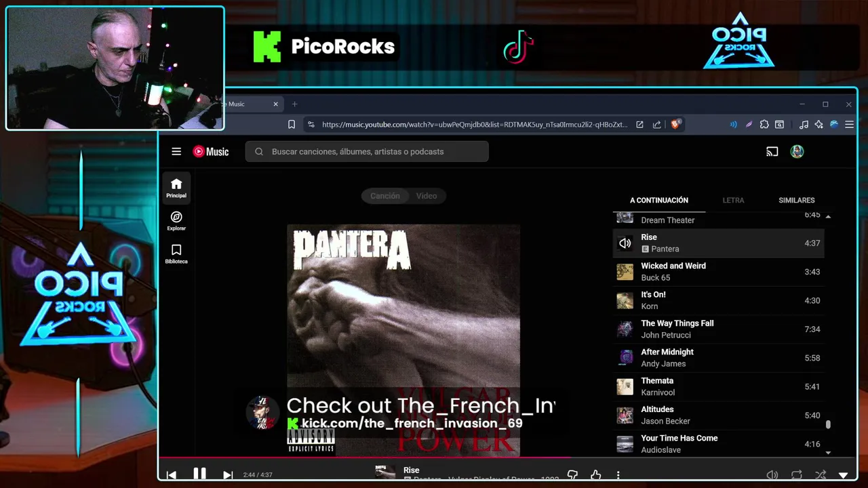Image resolution: width=868 pixels, height=488 pixels.
Task: Click the Dream Theater queue item
Action: [719, 220]
